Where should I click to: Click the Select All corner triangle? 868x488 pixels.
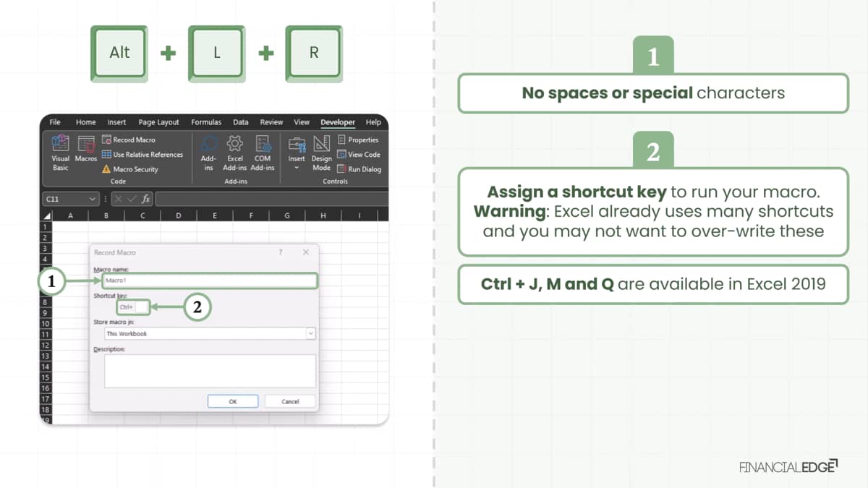(x=47, y=215)
